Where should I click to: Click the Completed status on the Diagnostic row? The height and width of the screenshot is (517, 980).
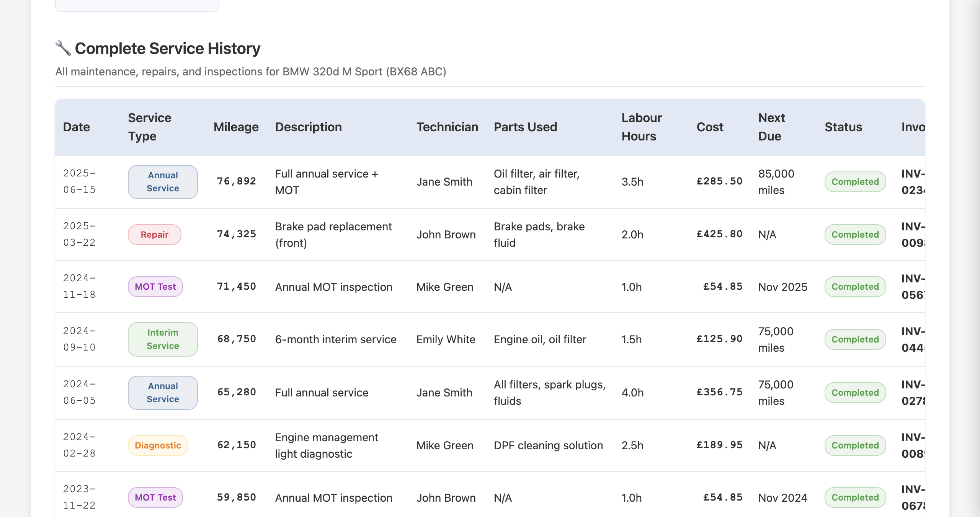coord(855,445)
